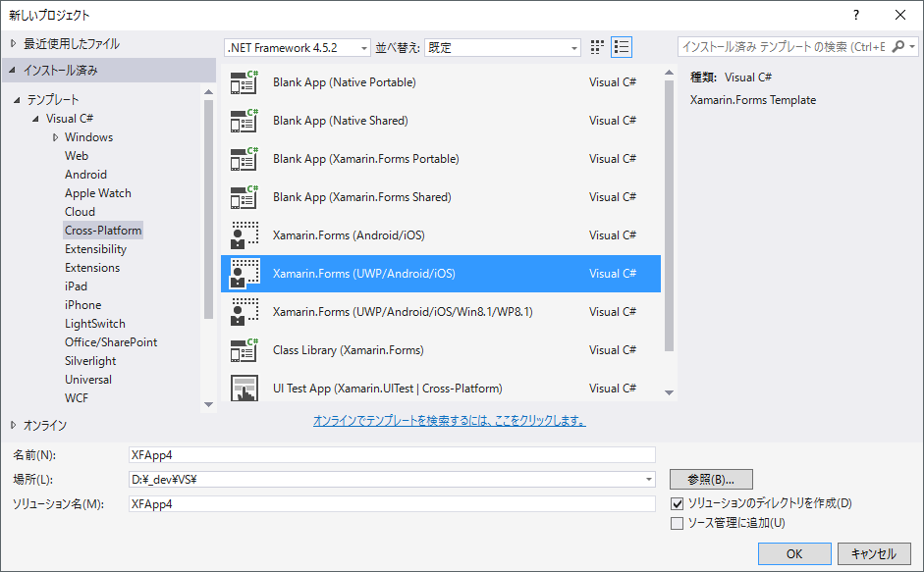Click the Blank App (Native Portable) template icon

[244, 82]
